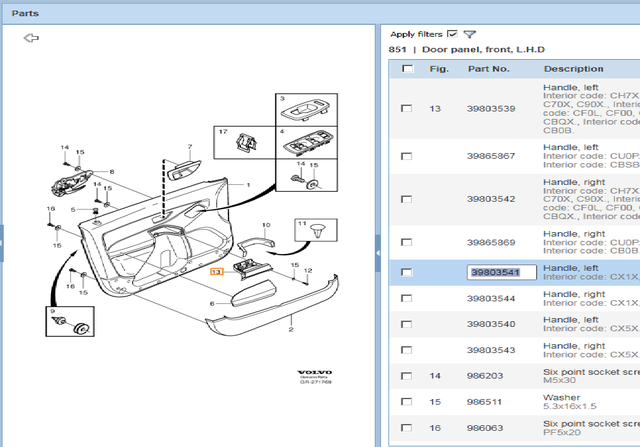Click clip part box 11 in diagram
The height and width of the screenshot is (447, 640).
pos(314,231)
